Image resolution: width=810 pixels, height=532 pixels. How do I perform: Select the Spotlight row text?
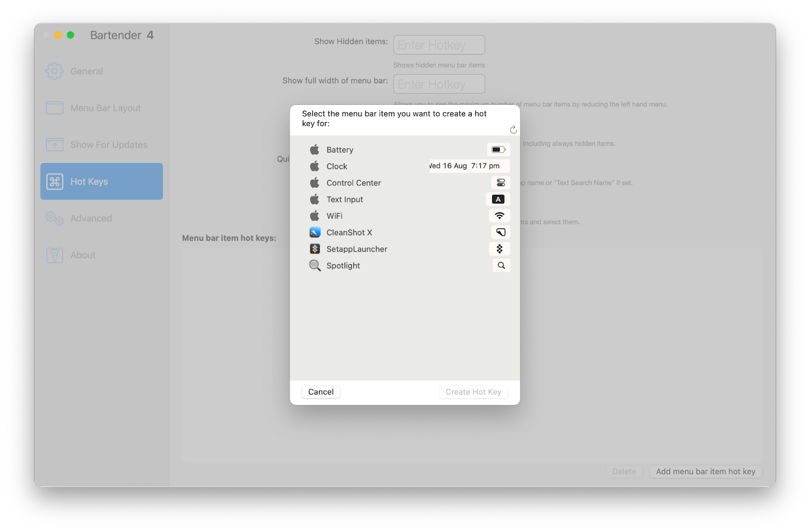click(343, 266)
